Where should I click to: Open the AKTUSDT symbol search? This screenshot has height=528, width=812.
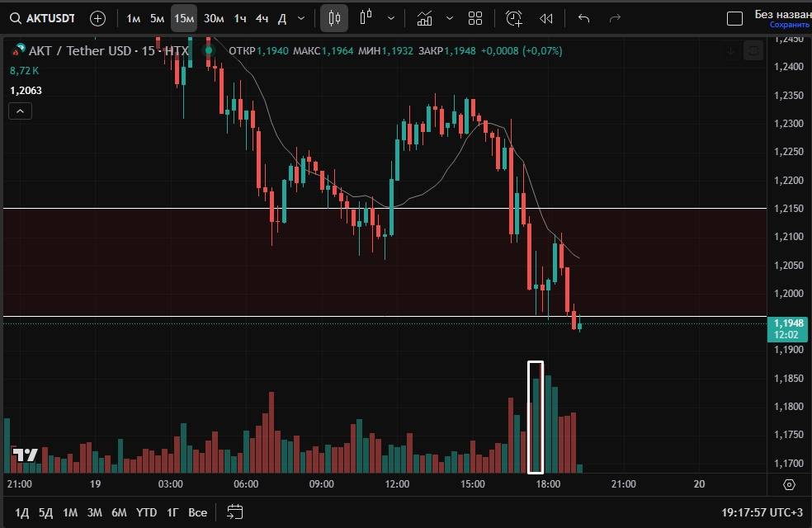(x=43, y=18)
